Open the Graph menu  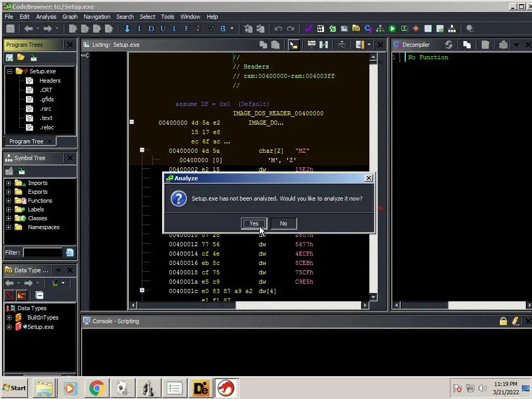pos(70,17)
